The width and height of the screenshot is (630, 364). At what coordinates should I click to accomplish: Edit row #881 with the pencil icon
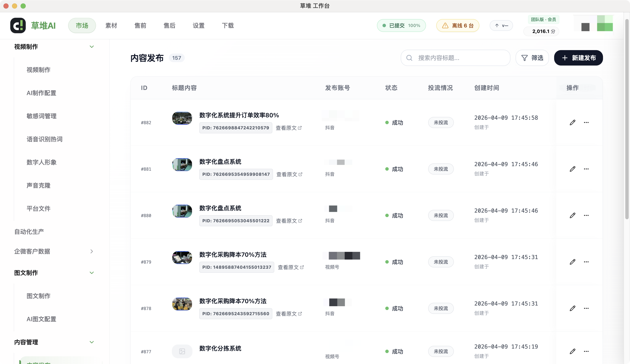tap(573, 169)
